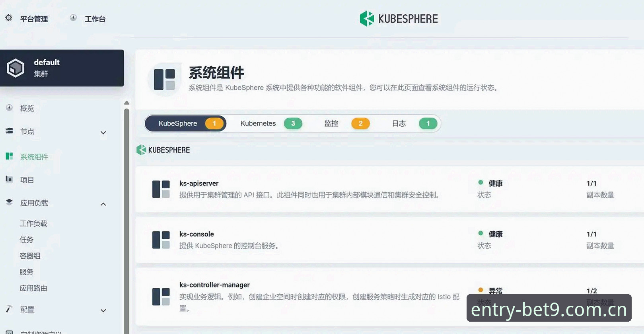Click the 系统组件 sidebar icon

pos(9,156)
